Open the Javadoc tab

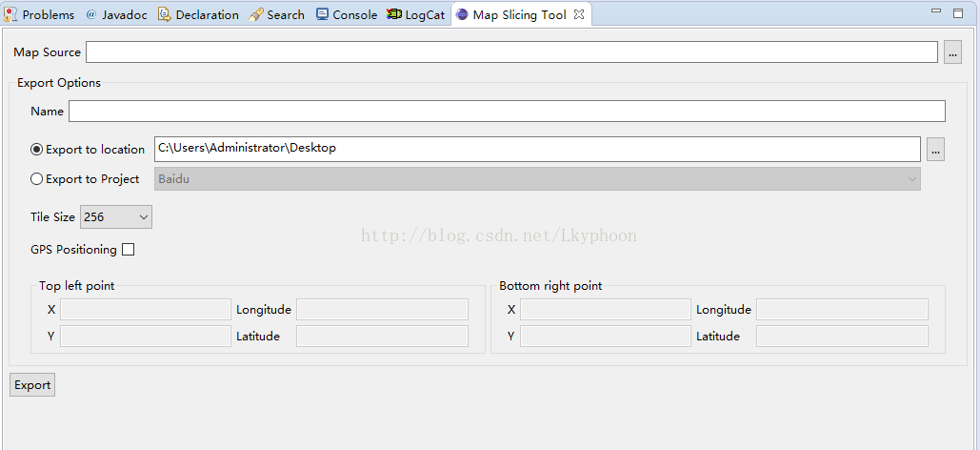pos(117,14)
